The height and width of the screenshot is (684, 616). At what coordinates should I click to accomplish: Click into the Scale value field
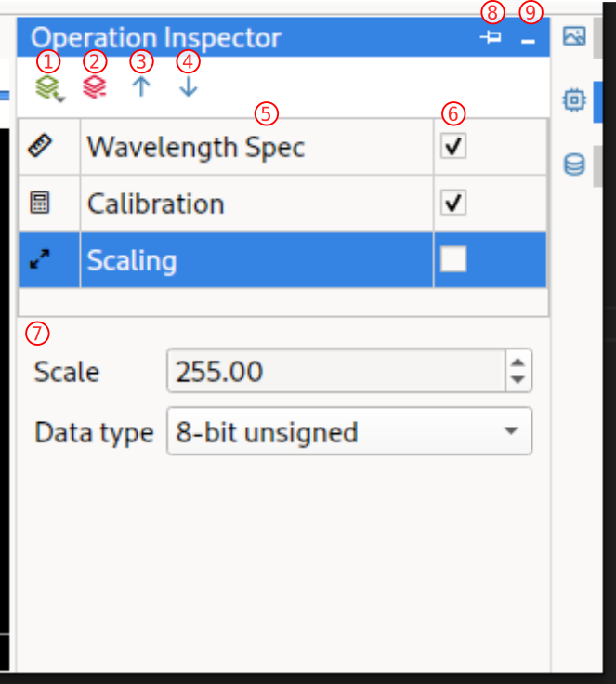[x=334, y=372]
